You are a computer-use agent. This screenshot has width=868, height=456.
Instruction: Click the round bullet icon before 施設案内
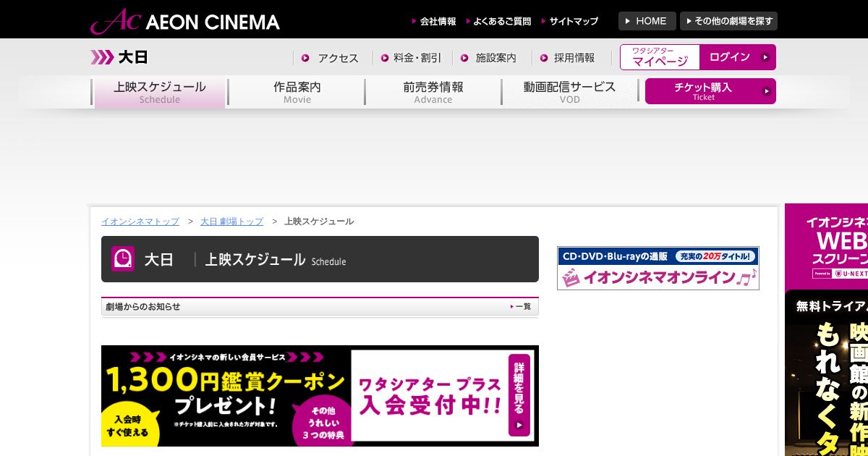[x=464, y=58]
